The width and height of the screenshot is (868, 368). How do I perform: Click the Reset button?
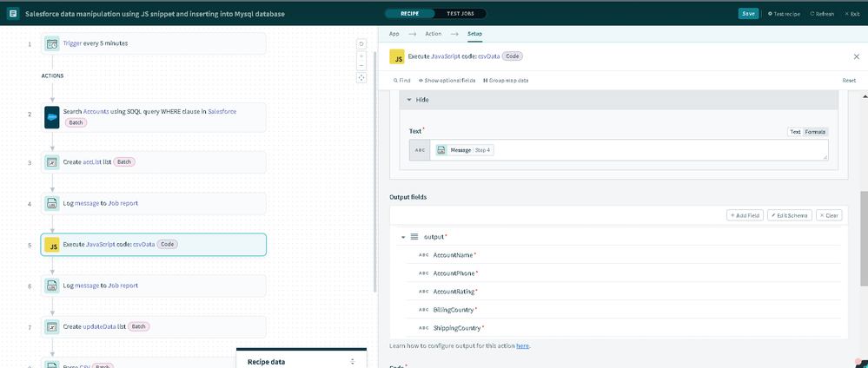(849, 80)
